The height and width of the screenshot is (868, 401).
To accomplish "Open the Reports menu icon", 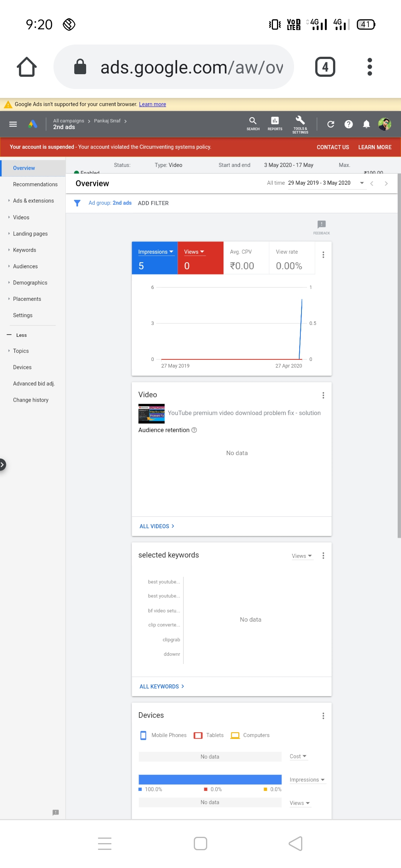I will coord(275,124).
